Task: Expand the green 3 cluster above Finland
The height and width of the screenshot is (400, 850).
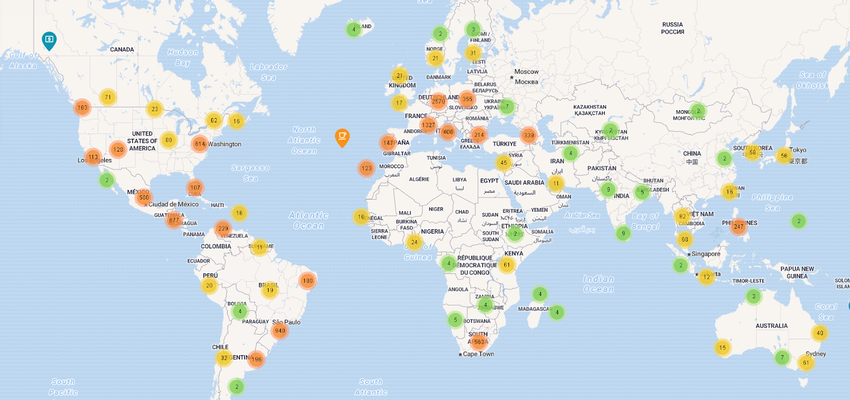Action: click(x=473, y=29)
